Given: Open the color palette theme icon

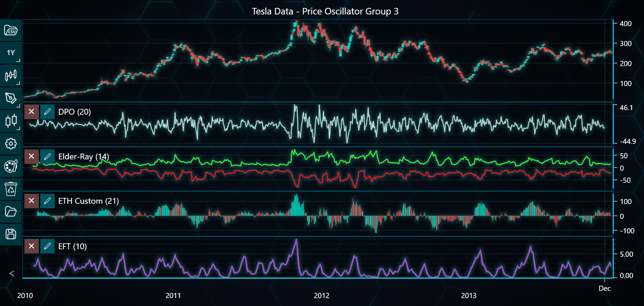Looking at the screenshot, I should coord(11,166).
